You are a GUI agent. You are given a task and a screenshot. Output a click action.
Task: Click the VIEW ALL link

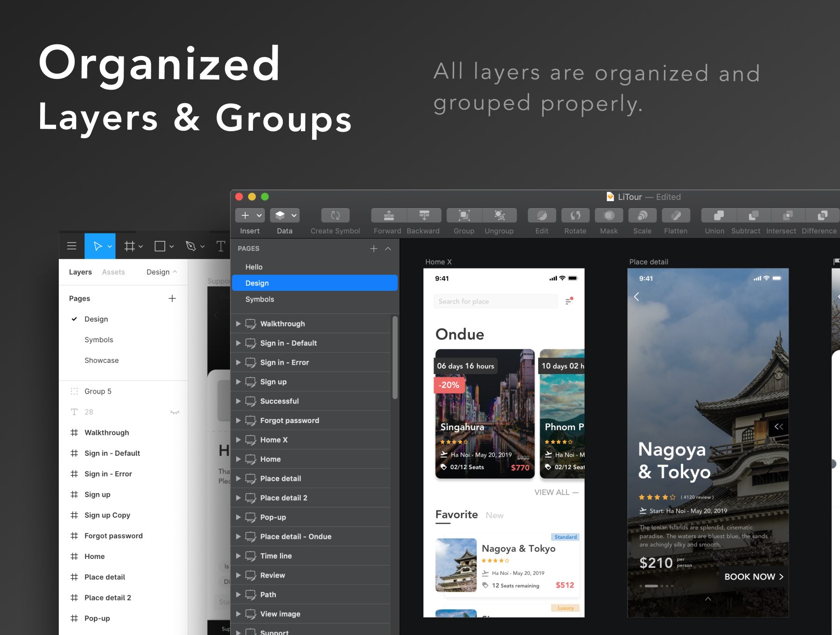(x=555, y=493)
